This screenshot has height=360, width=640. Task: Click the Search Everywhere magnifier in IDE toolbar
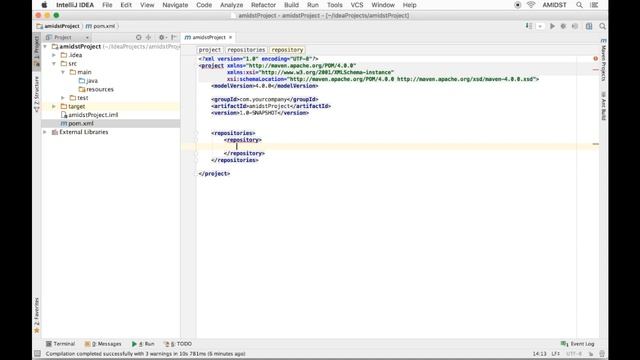coord(602,26)
